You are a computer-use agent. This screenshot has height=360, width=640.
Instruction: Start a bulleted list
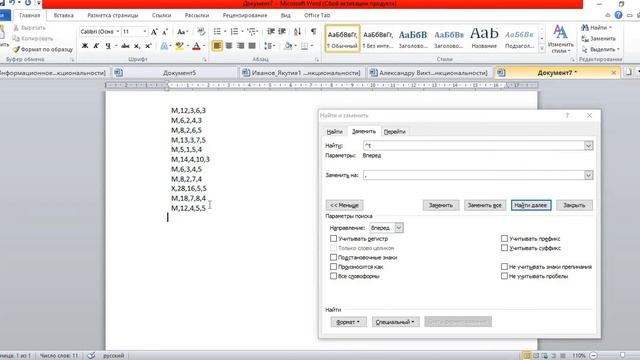217,31
